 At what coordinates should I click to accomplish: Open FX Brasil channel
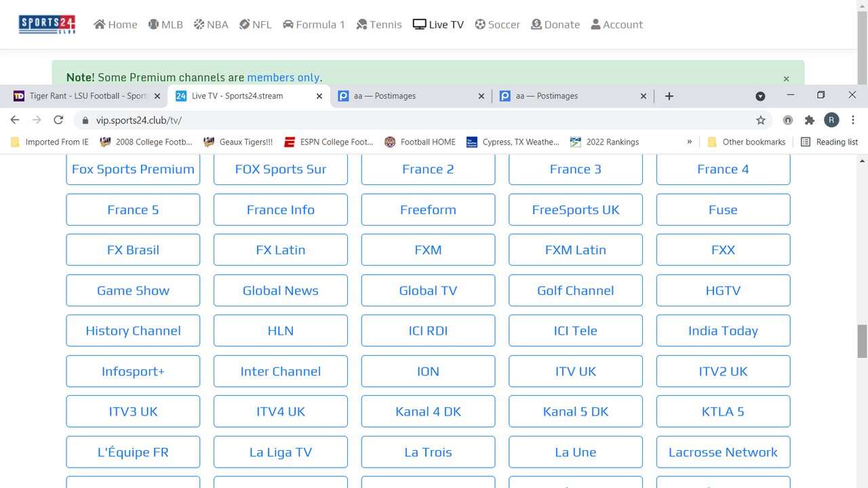click(x=133, y=250)
